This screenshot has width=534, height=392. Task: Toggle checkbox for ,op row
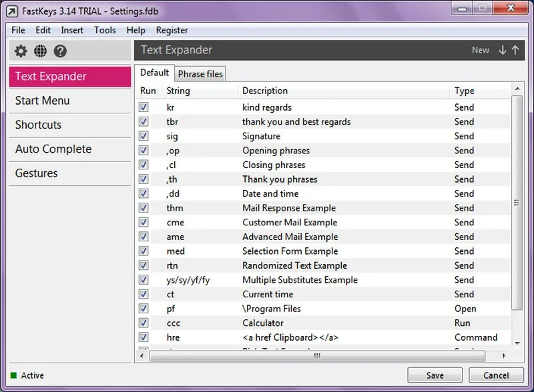(144, 151)
